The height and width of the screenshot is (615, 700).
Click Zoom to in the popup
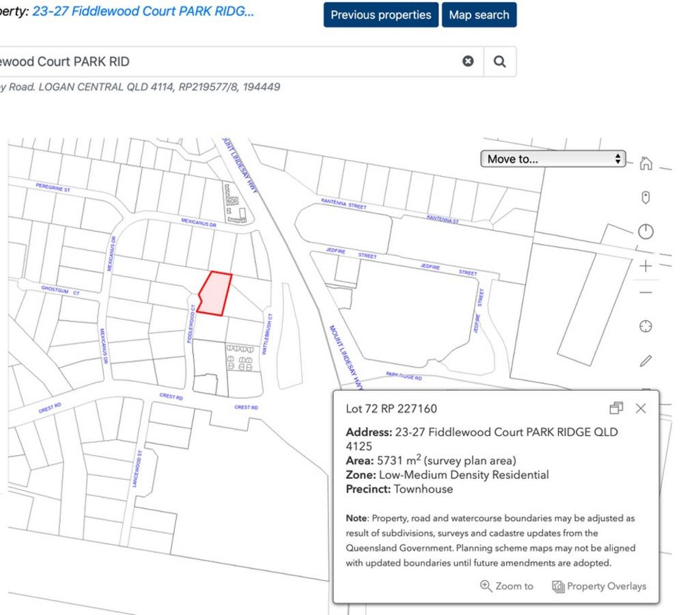click(x=507, y=586)
